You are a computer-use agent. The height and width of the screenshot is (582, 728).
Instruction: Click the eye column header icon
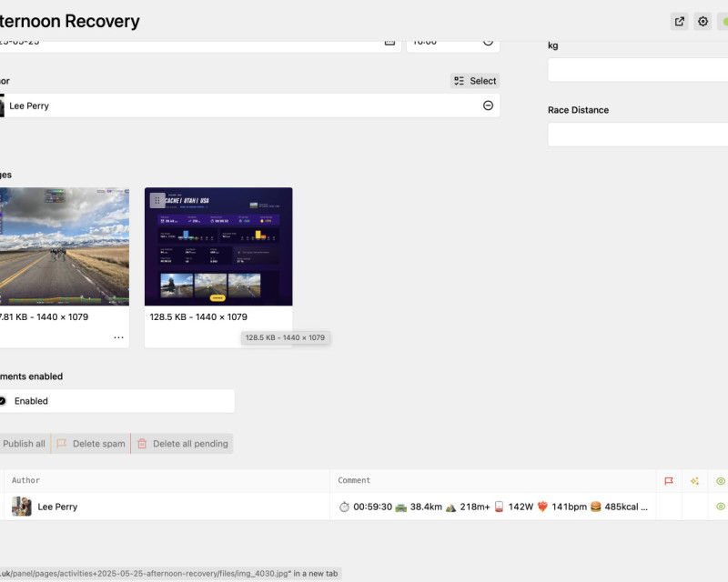pos(720,481)
